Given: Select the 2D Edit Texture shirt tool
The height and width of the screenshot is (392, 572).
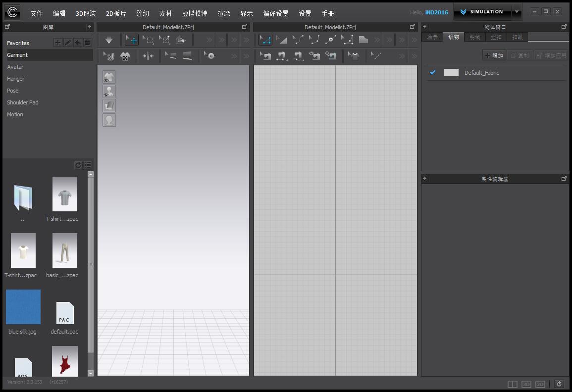Looking at the screenshot, I should (x=353, y=56).
